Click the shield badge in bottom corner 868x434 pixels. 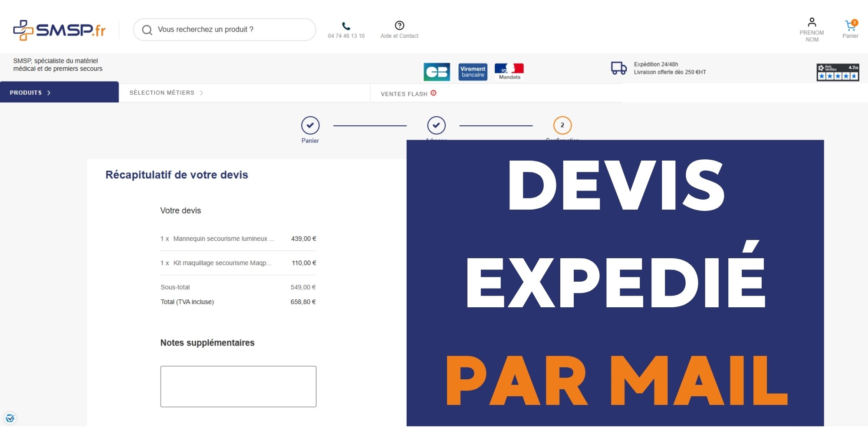click(10, 418)
